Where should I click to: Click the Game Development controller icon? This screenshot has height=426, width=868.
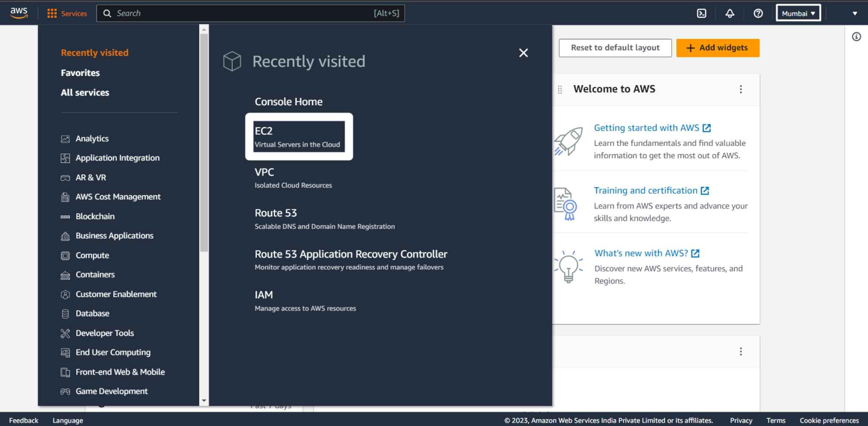[65, 392]
